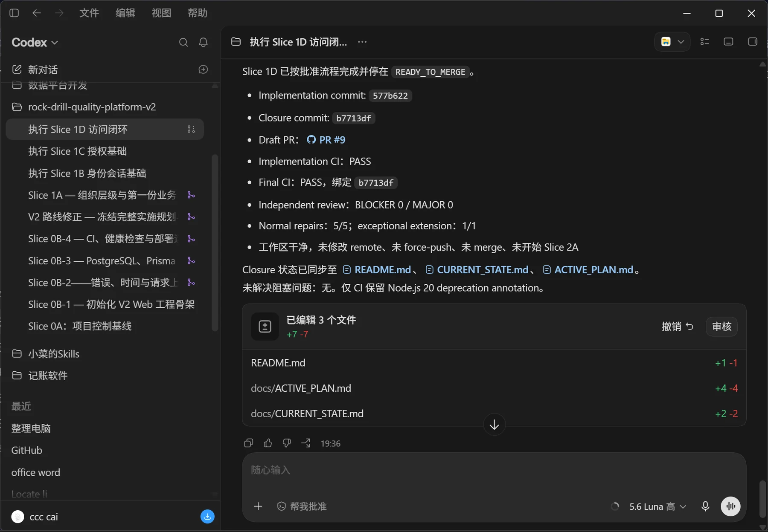
Task: Open the Slice 0B-1 初始化 V2 Web 工程骨架 thread
Action: pos(111,304)
